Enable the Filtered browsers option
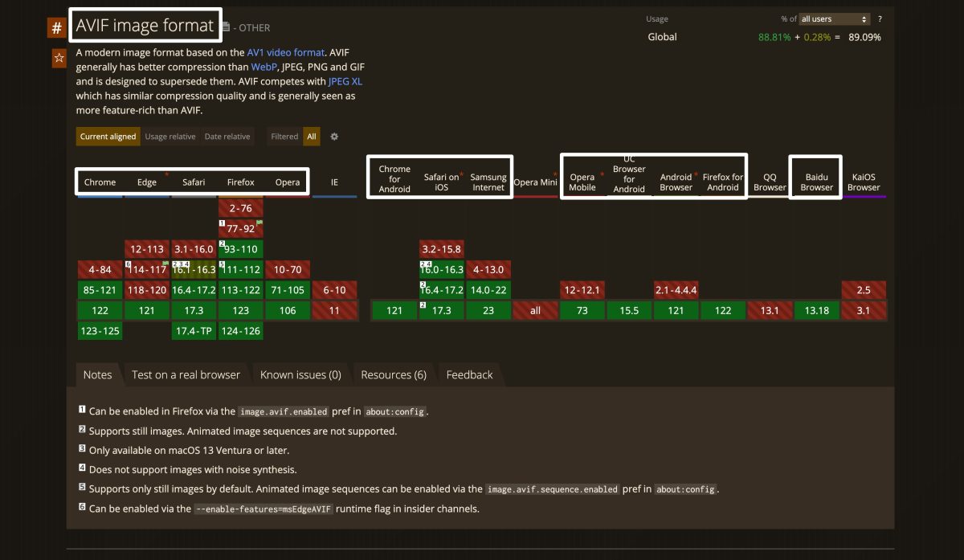 (x=284, y=137)
